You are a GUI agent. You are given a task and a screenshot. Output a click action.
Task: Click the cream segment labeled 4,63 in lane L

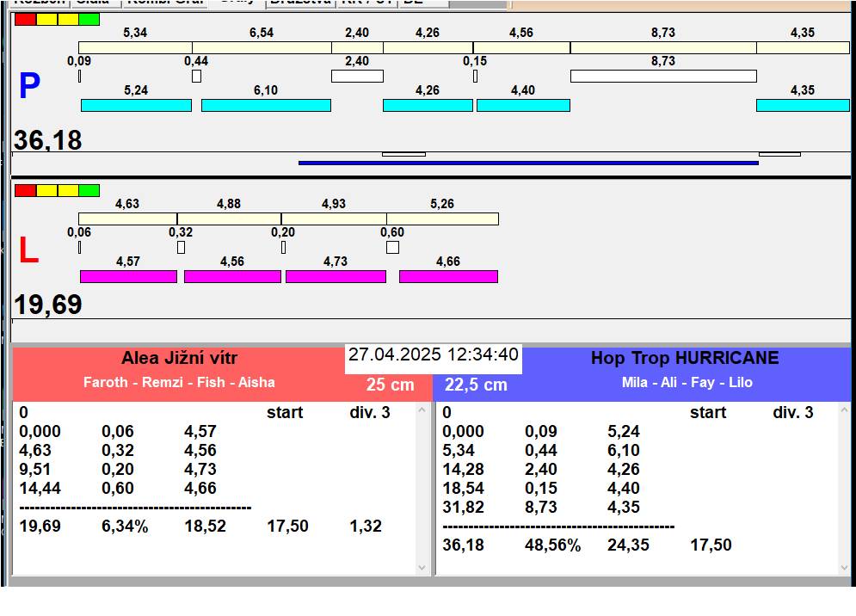(x=127, y=219)
